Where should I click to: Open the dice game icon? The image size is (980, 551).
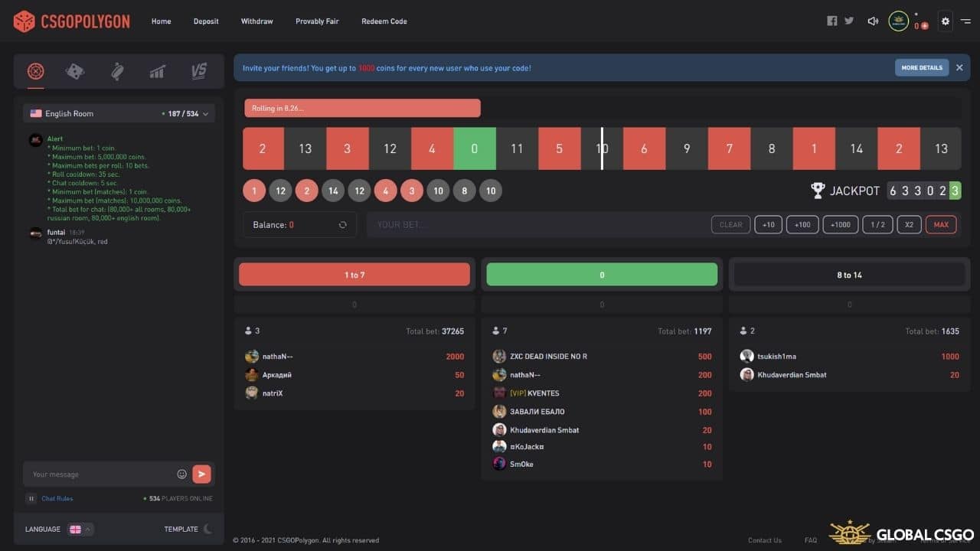76,71
